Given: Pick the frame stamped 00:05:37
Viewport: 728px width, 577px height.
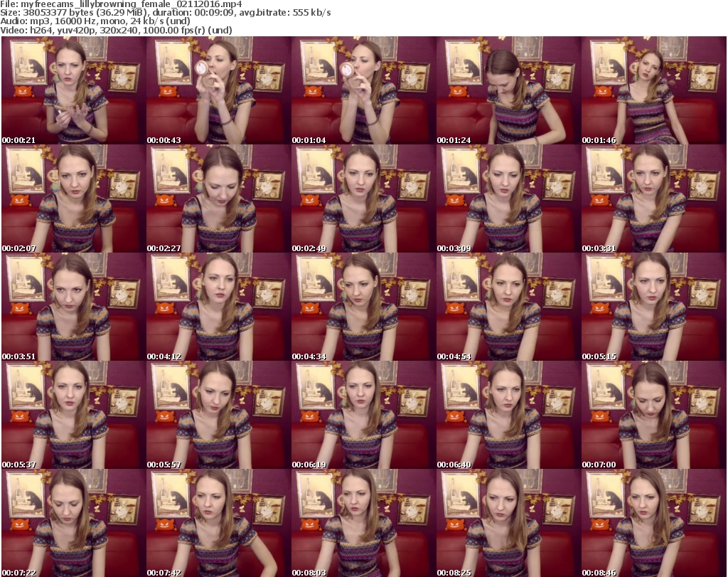Looking at the screenshot, I should 73,415.
